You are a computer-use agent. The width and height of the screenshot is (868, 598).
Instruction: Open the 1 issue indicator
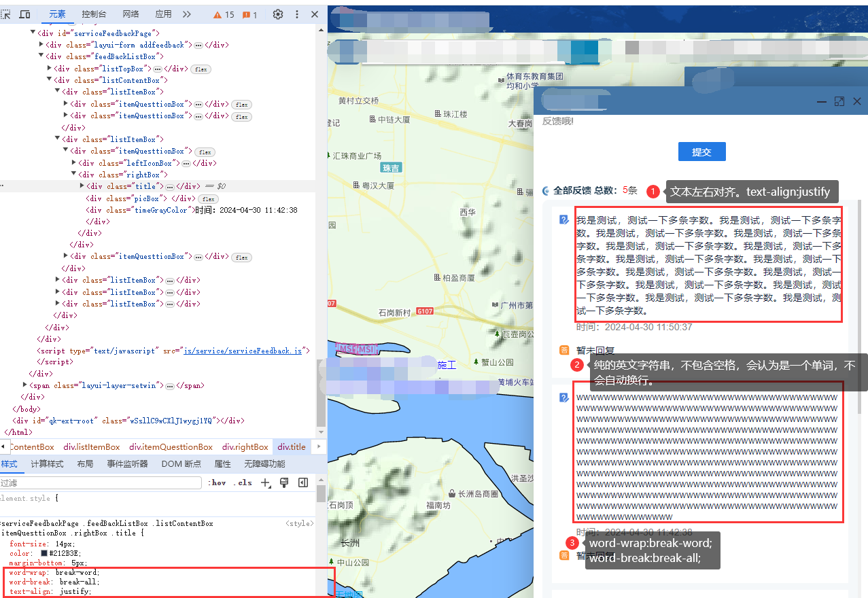coord(251,14)
